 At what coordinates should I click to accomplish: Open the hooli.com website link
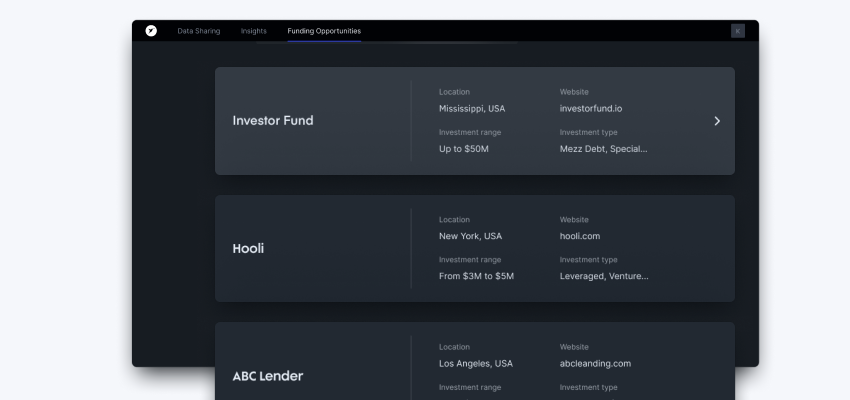580,237
